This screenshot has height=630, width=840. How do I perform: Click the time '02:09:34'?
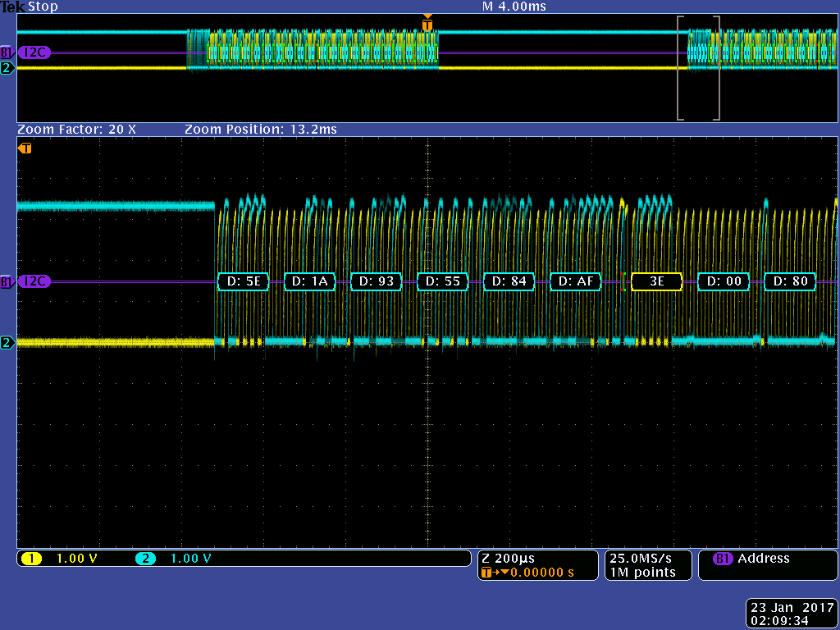click(x=779, y=621)
